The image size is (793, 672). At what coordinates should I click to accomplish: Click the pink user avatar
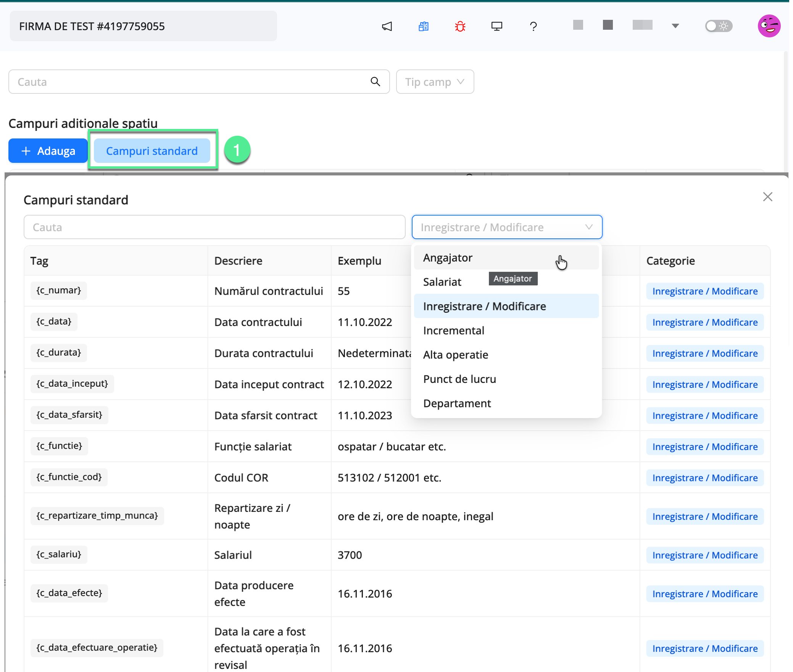tap(769, 26)
